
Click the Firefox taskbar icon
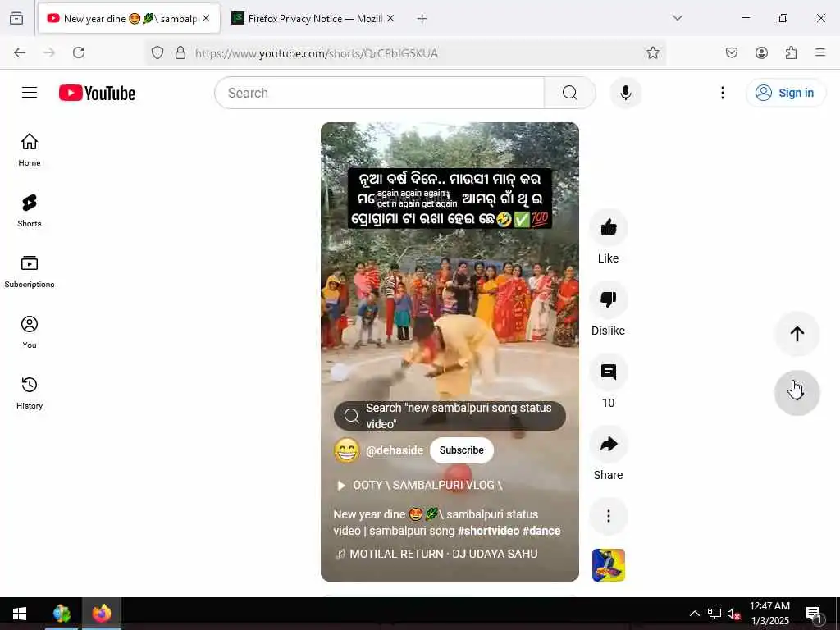(x=101, y=614)
